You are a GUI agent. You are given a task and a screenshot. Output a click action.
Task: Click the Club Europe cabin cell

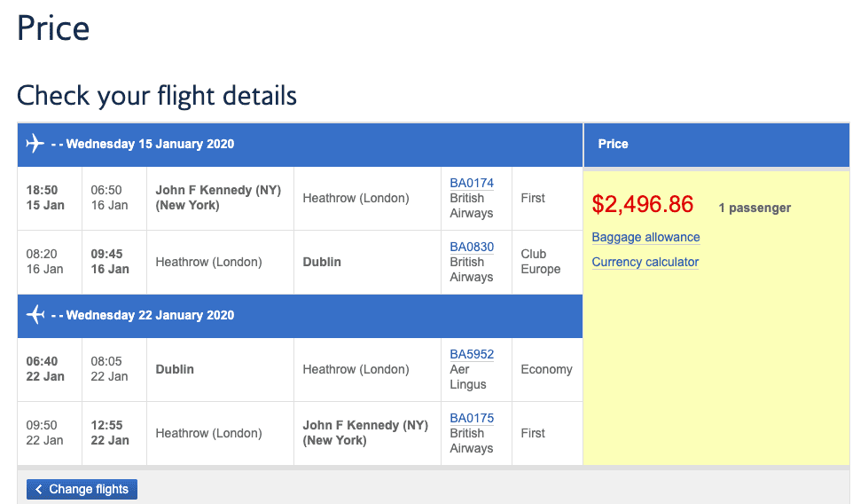coord(540,262)
